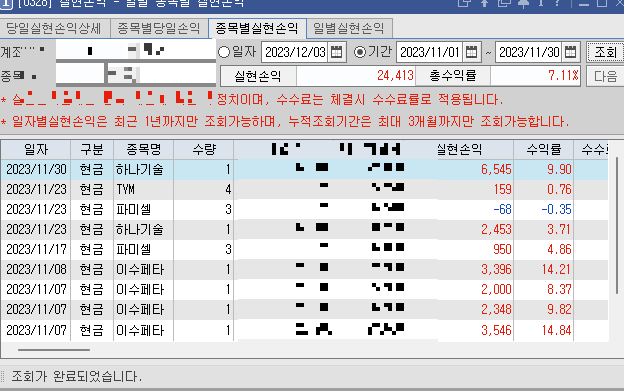The image size is (624, 391).
Task: Select the 2023/11/17 date cell
Action: point(36,249)
